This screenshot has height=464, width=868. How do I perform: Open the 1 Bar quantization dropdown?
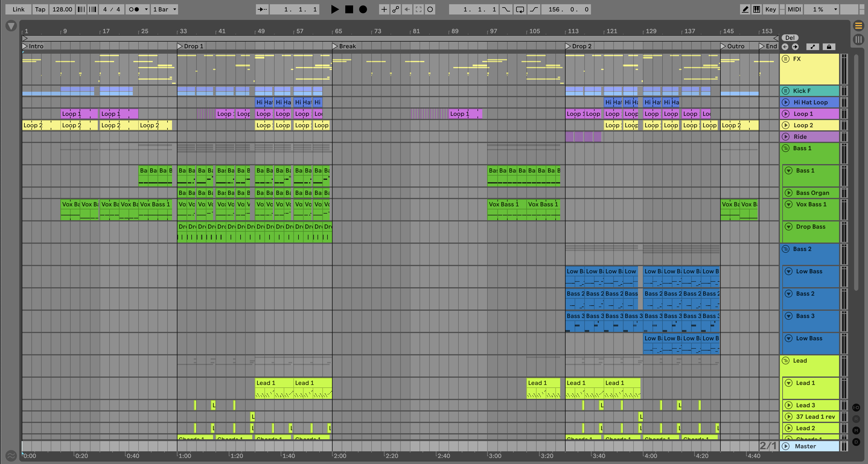point(165,9)
